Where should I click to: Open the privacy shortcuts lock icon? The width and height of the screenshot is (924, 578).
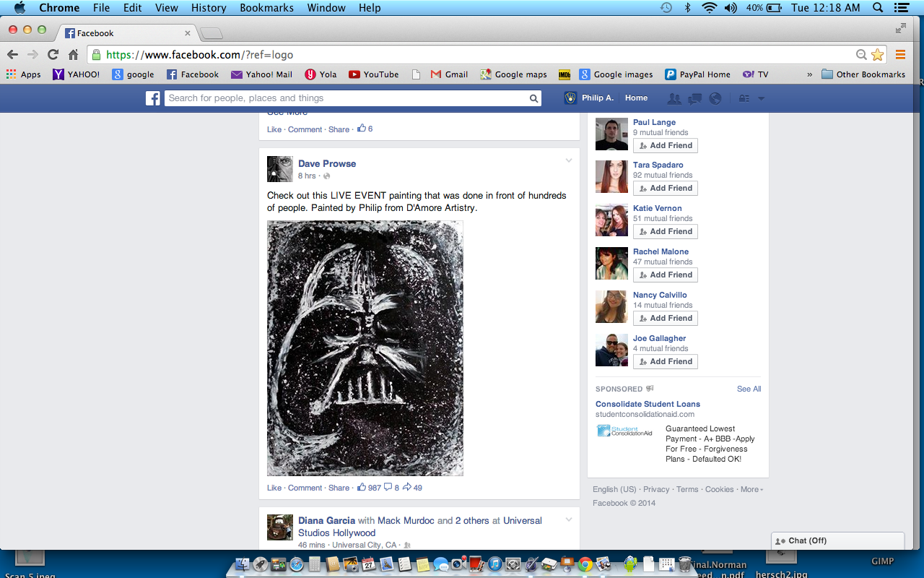pos(744,98)
